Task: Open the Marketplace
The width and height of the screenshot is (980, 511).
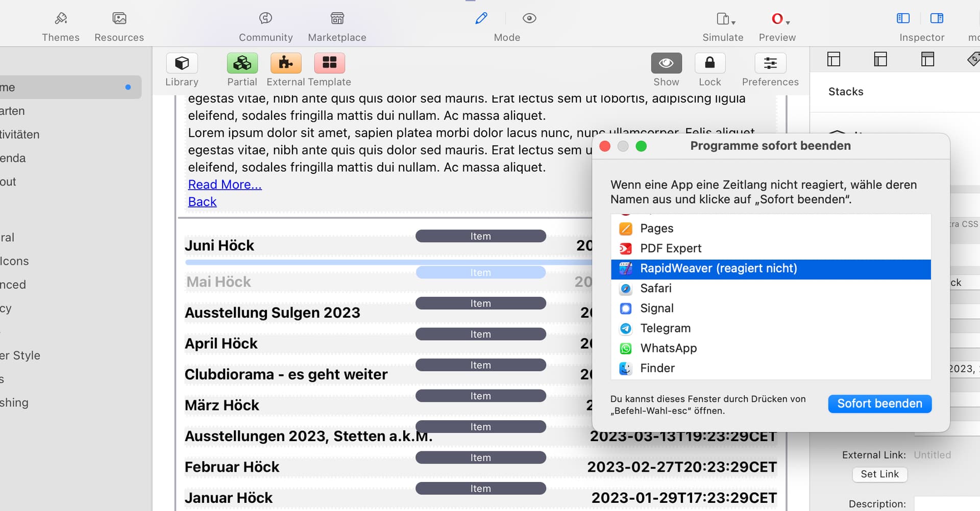Action: coord(337,27)
